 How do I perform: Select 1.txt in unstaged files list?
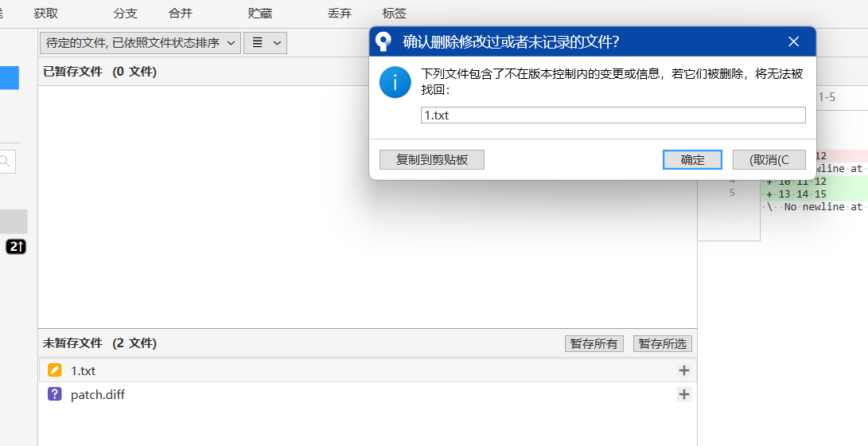pyautogui.click(x=368, y=370)
